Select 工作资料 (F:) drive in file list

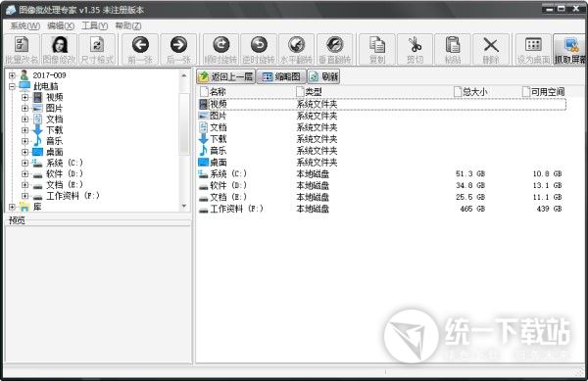382,209
